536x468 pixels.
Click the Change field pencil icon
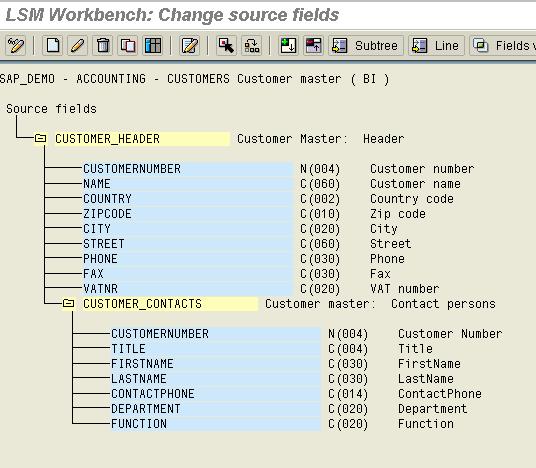tap(78, 45)
